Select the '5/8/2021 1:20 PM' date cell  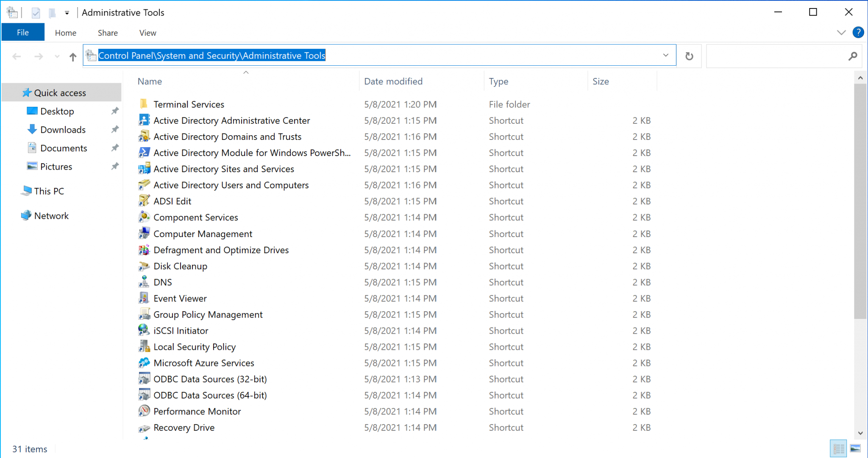point(400,104)
